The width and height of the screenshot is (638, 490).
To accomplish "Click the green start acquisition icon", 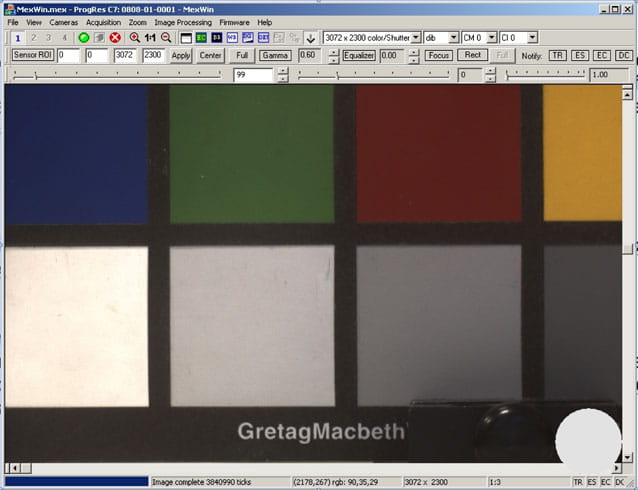I will 83,37.
